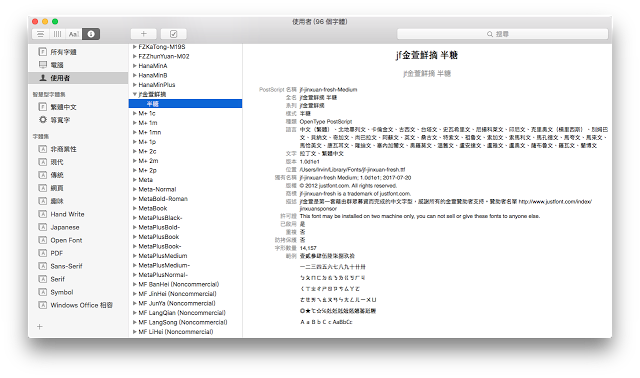The height and width of the screenshot is (378, 640).
Task: Select the 電腦 computer library icon
Action: pyautogui.click(x=43, y=64)
